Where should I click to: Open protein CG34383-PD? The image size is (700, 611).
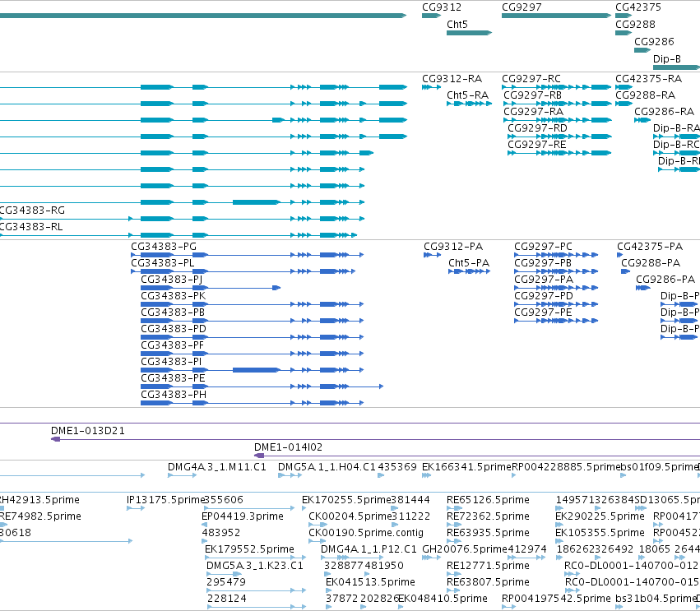(x=174, y=329)
